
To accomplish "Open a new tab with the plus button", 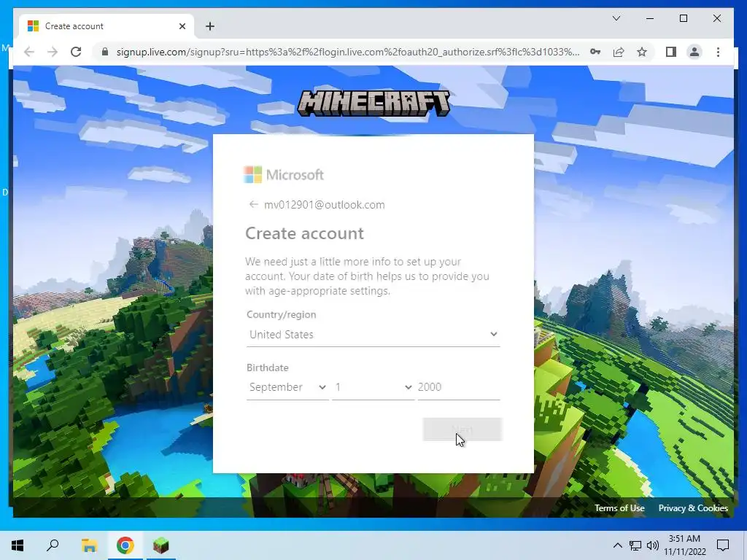I will pyautogui.click(x=210, y=26).
